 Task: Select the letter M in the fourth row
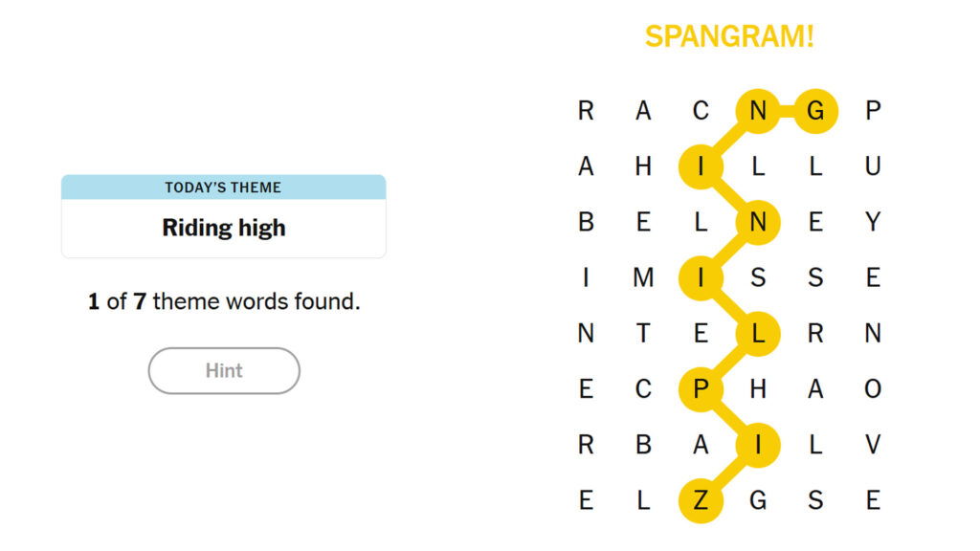click(643, 277)
